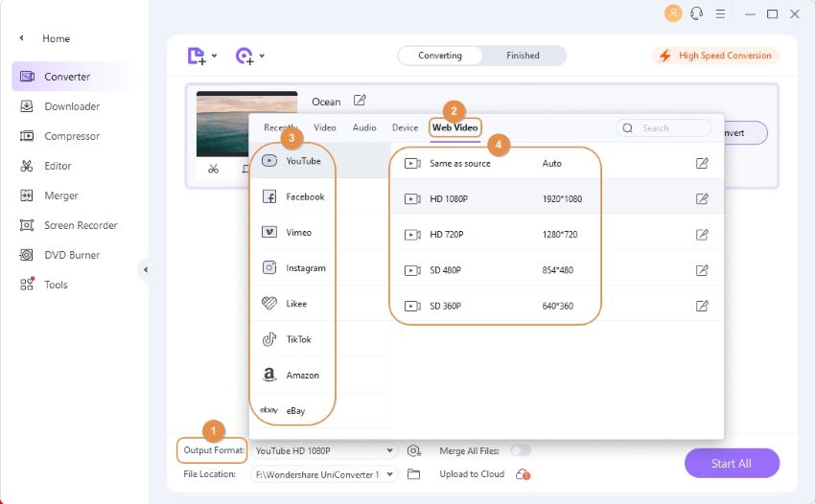Switch to the Device tab
This screenshot has width=815, height=504.
pos(405,127)
